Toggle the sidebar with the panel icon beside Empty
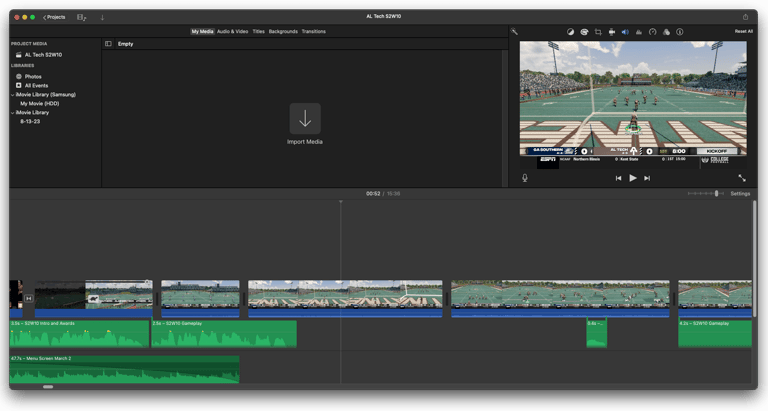Image resolution: width=768 pixels, height=411 pixels. click(108, 44)
